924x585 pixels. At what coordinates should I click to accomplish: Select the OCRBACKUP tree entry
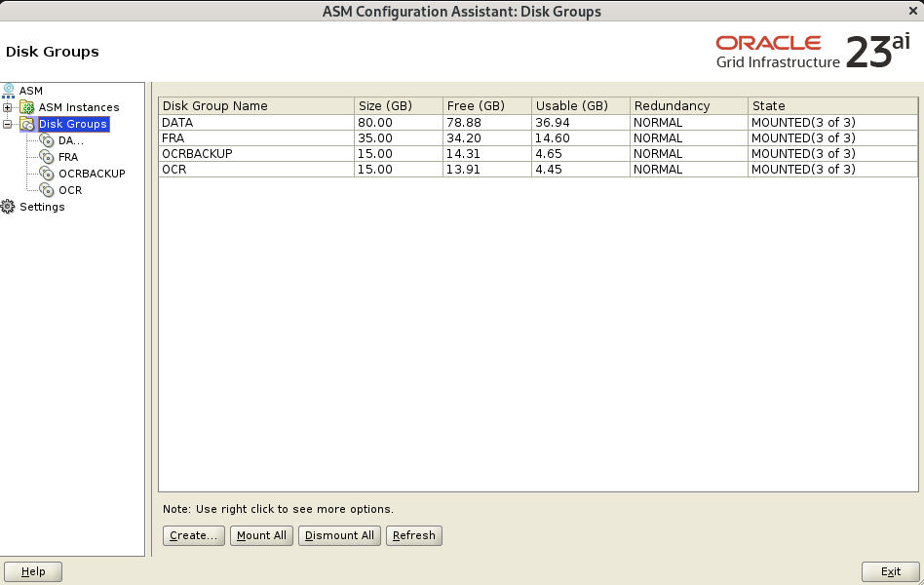coord(92,174)
